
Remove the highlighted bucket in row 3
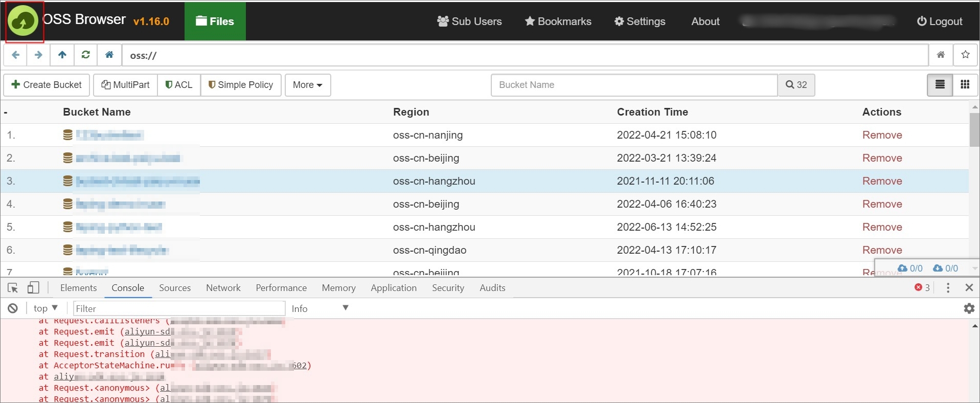tap(882, 181)
